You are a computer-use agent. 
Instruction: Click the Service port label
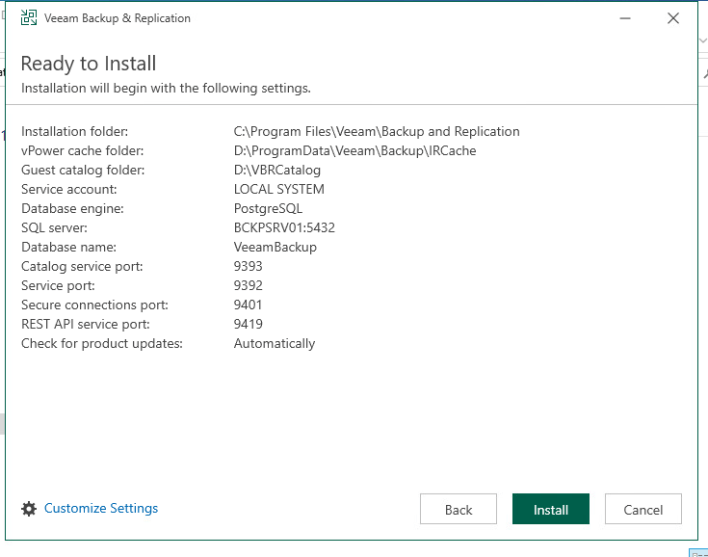coord(58,285)
